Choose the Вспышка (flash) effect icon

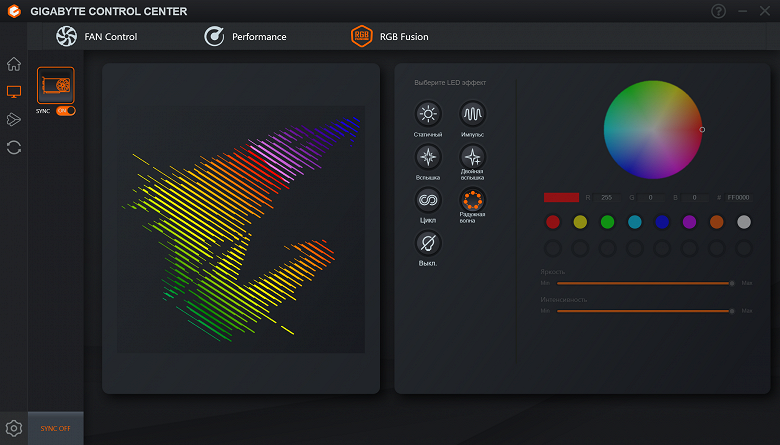tap(428, 157)
